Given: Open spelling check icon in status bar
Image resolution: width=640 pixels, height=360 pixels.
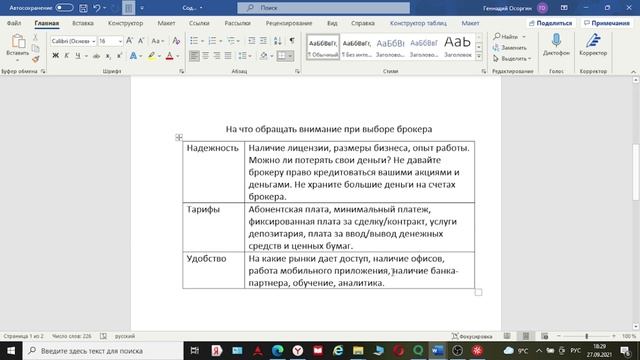Looking at the screenshot, I should click(x=104, y=336).
